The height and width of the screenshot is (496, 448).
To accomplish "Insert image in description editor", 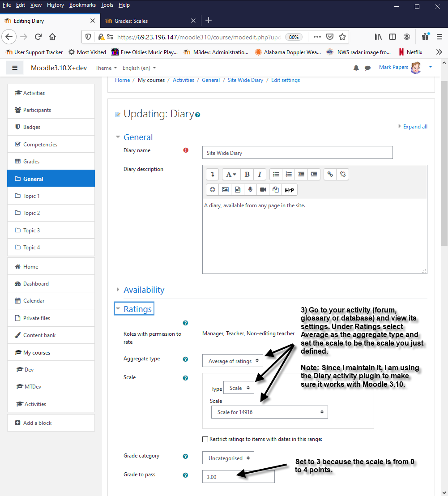I will pos(225,190).
